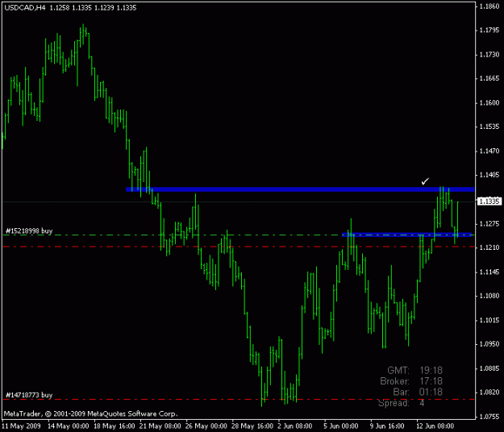Click the 21 May 08:00 time label
The width and height of the screenshot is (504, 432).
pyautogui.click(x=160, y=426)
